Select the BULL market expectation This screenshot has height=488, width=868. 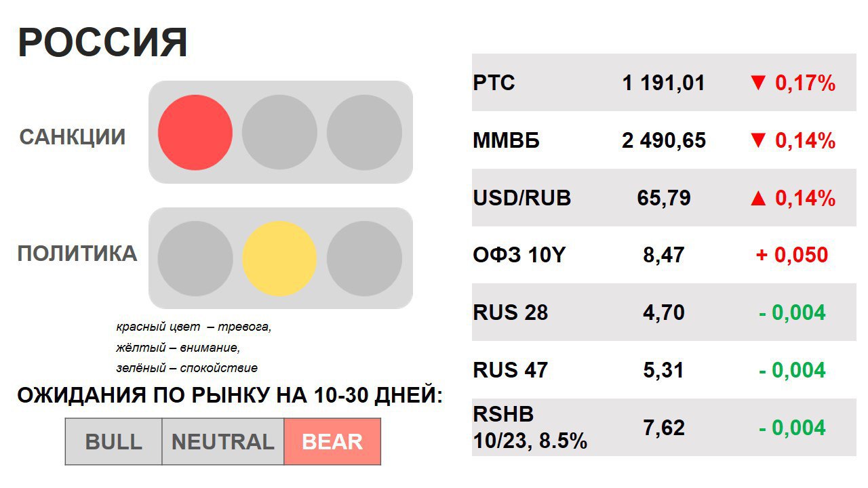(x=114, y=442)
